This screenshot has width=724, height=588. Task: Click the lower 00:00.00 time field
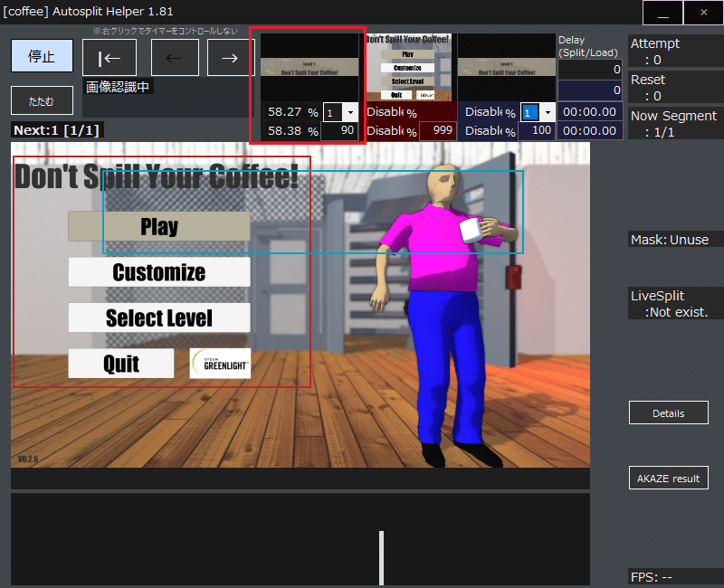[590, 131]
